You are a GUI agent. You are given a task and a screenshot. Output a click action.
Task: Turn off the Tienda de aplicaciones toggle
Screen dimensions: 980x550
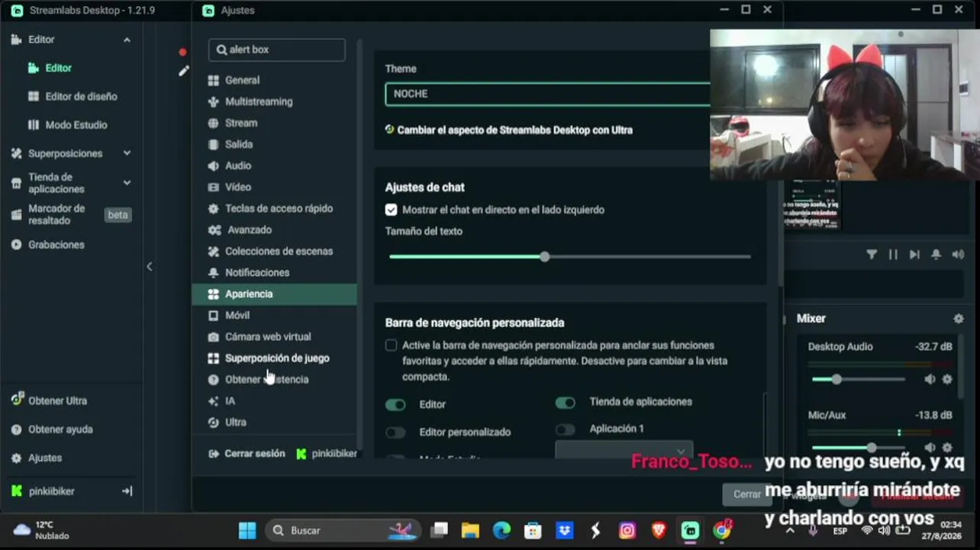click(x=566, y=402)
